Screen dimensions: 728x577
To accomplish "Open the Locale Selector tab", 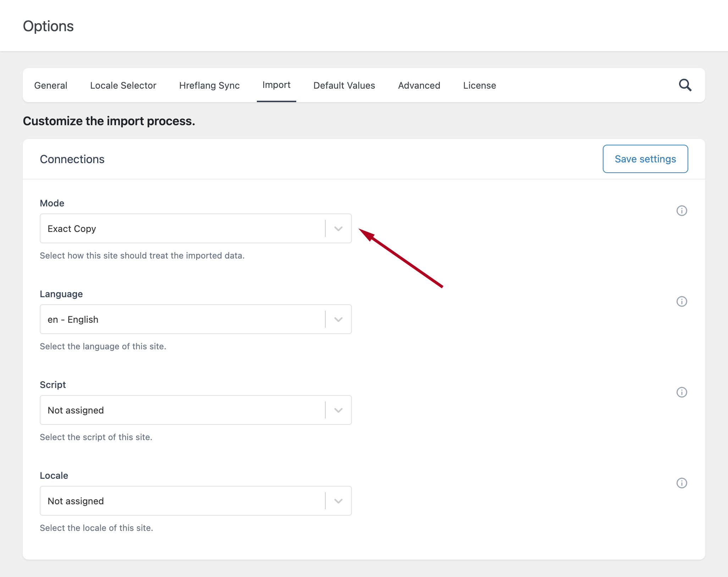I will [123, 85].
